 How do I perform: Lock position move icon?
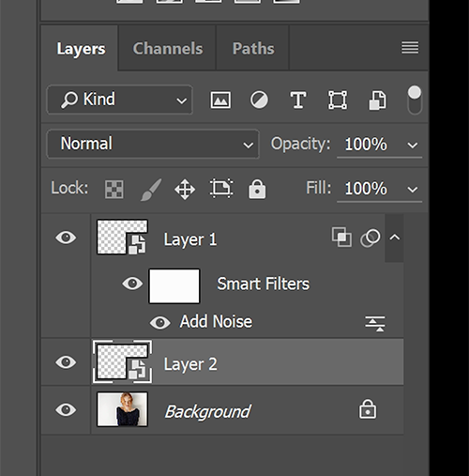coord(185,190)
